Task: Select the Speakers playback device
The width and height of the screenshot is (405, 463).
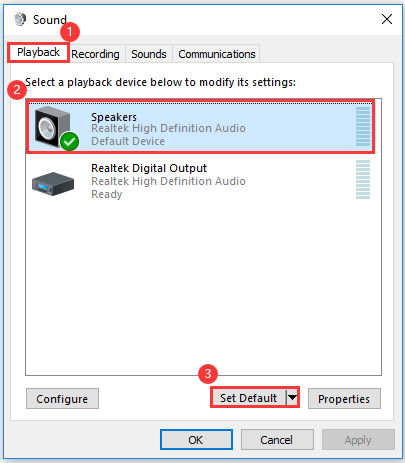Action: (200, 127)
